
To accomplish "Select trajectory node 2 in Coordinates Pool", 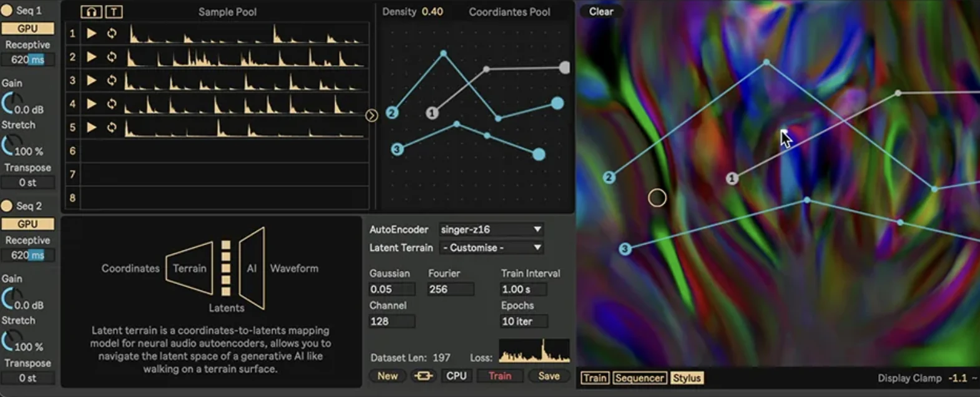I will click(392, 112).
